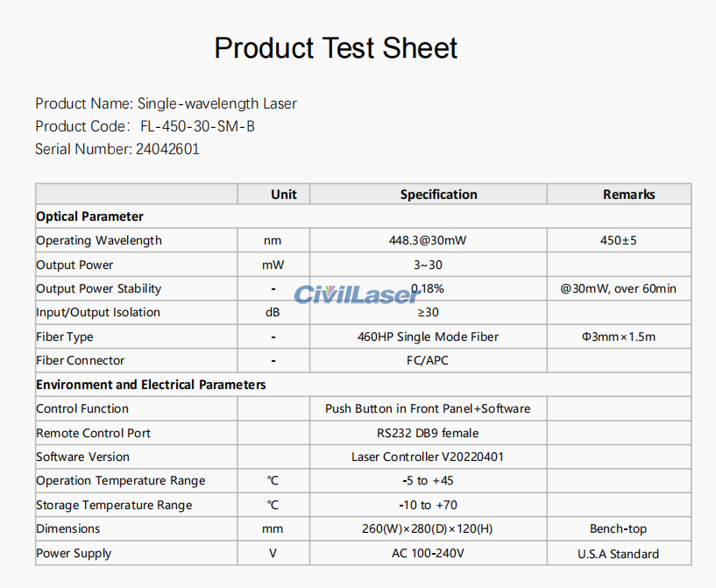Click the 450±5 remarks cell
Image resolution: width=716 pixels, height=588 pixels.
click(x=618, y=240)
